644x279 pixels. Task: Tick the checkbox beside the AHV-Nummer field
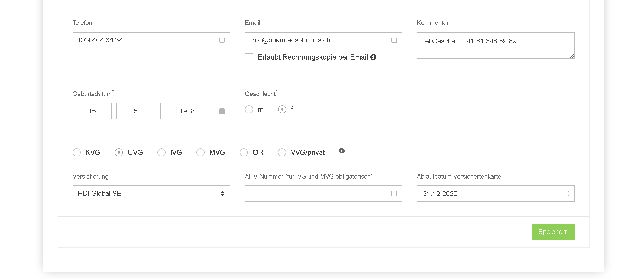tap(394, 194)
